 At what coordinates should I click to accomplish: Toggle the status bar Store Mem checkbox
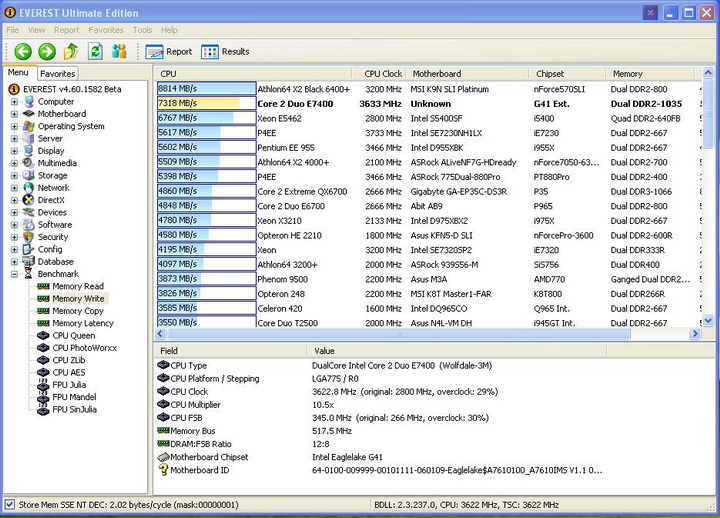pos(10,505)
